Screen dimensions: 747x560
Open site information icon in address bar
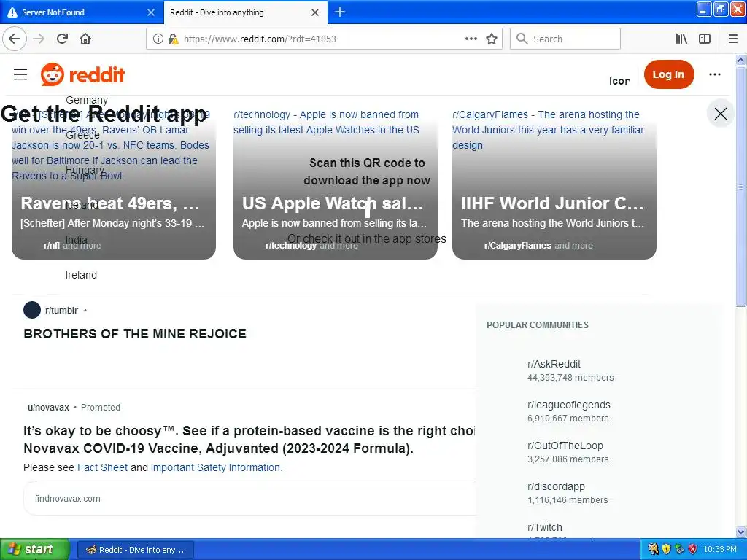point(158,39)
